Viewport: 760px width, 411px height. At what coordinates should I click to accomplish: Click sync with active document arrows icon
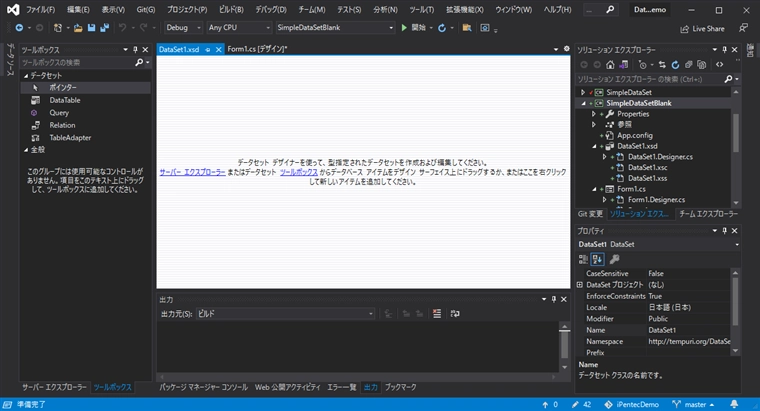tap(662, 64)
